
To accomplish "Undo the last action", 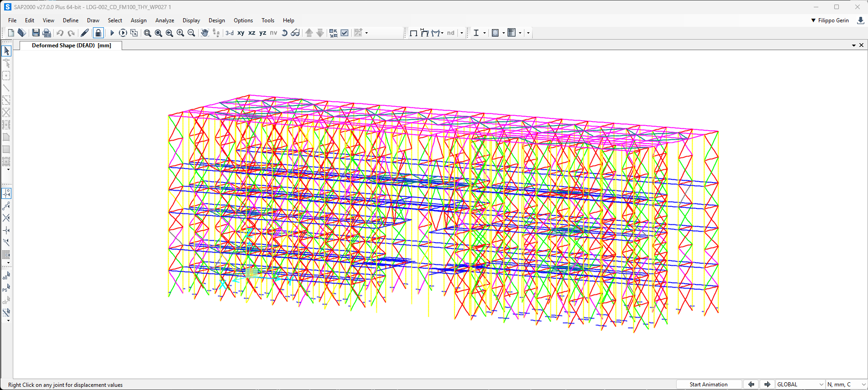I will coord(60,33).
